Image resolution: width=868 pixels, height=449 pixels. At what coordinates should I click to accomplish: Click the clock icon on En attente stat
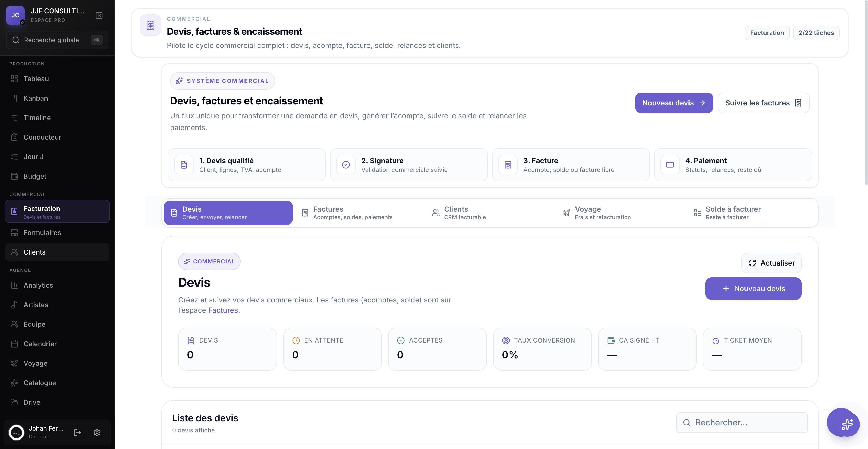[296, 340]
